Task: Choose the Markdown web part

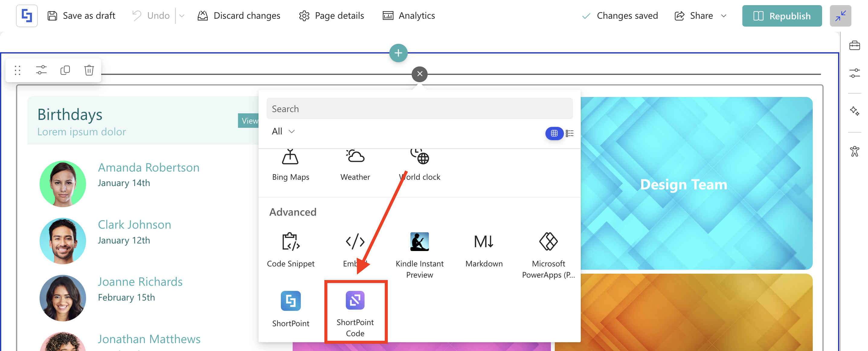Action: pos(484,250)
